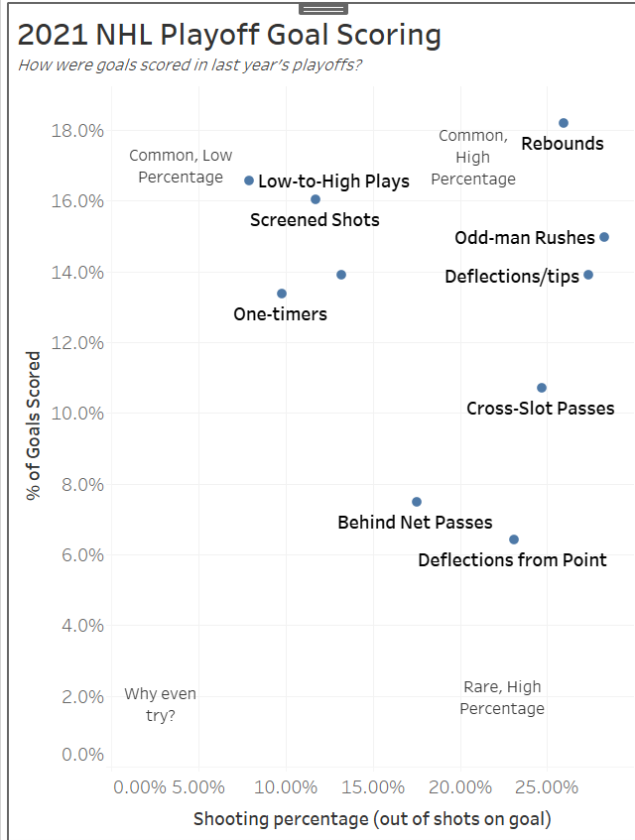The height and width of the screenshot is (840, 635).
Task: Click the Cross-Slot Passes dot
Action: point(542,388)
